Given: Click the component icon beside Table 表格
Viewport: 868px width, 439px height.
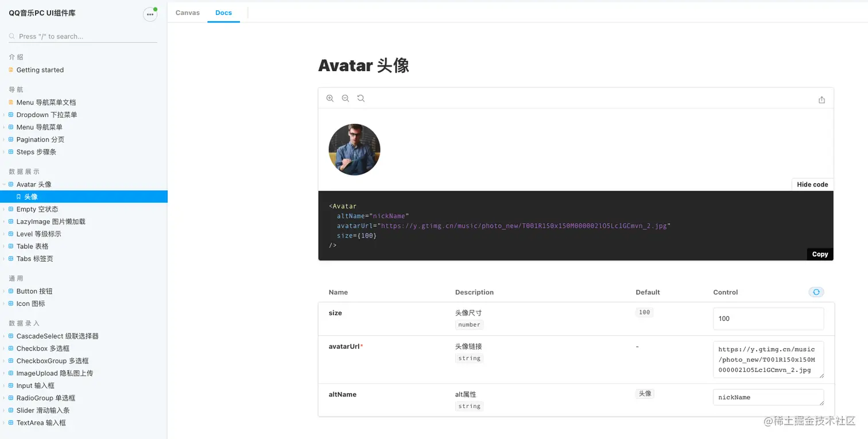Looking at the screenshot, I should tap(11, 247).
